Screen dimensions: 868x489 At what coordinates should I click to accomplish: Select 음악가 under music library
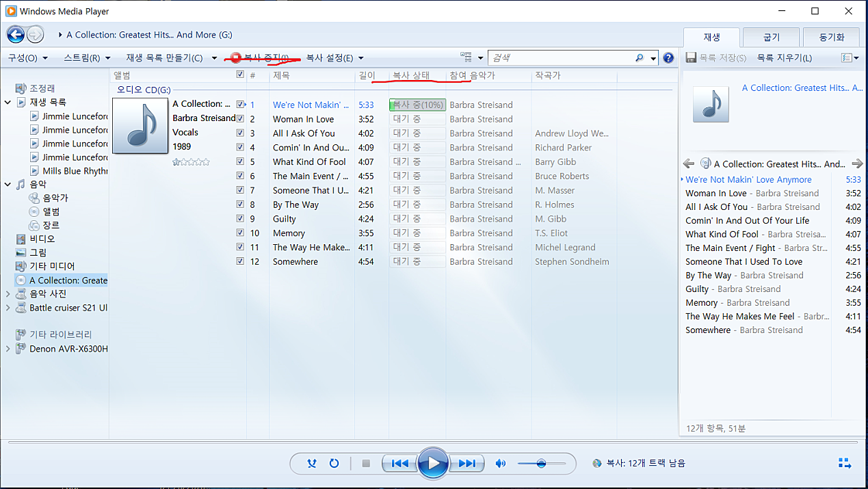pos(55,198)
